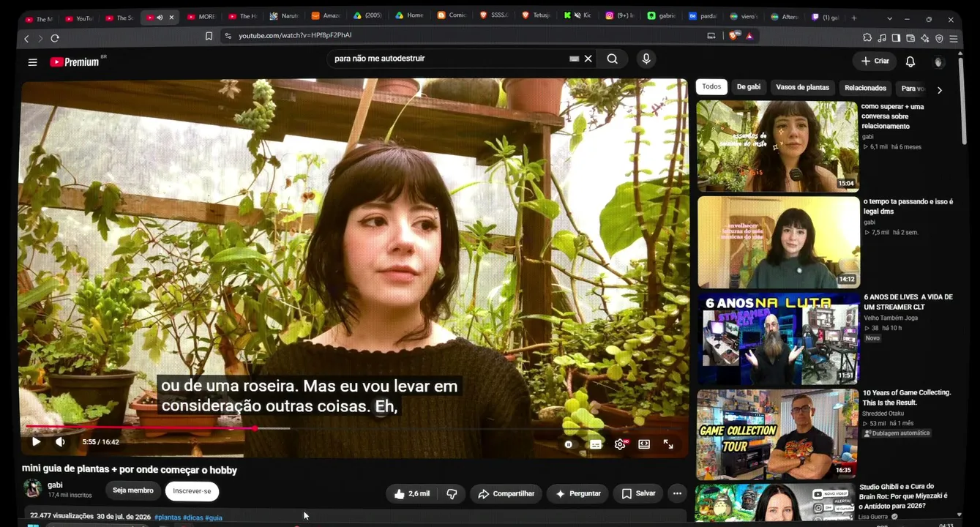Close the active YouTube tab
This screenshot has width=980, height=527.
coord(172,18)
